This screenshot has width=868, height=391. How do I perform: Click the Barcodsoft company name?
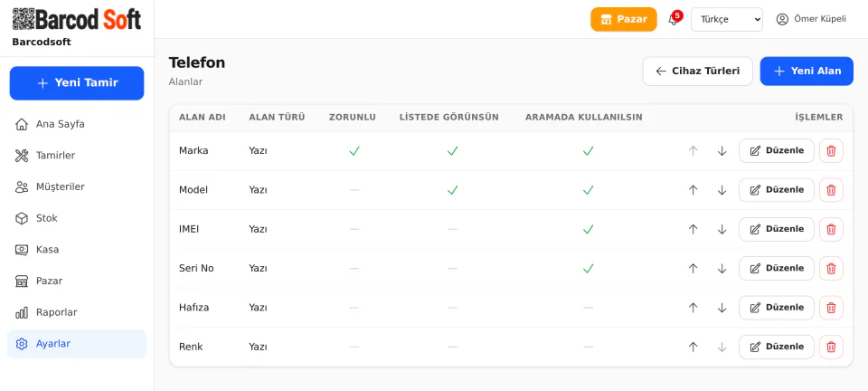click(42, 43)
